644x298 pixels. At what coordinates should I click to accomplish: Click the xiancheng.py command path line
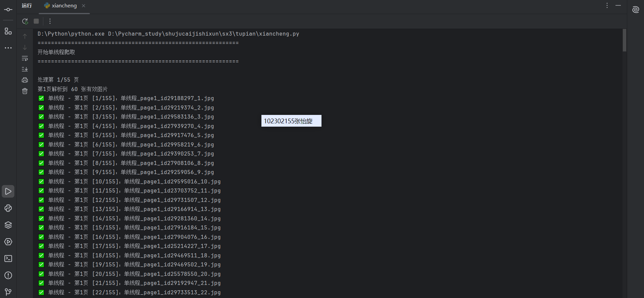click(x=168, y=34)
